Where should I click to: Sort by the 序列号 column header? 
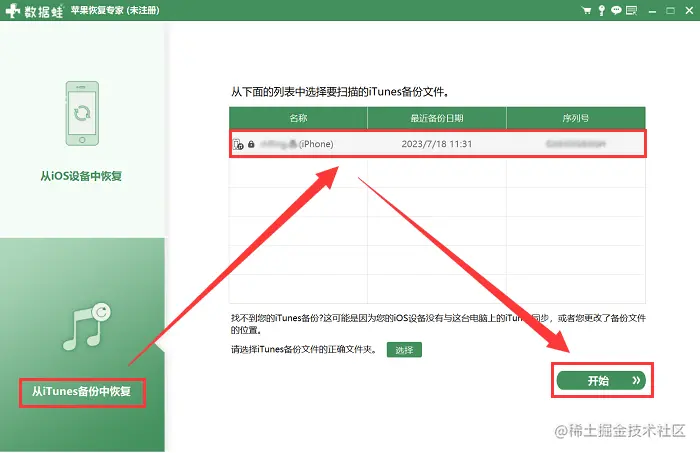pyautogui.click(x=575, y=118)
